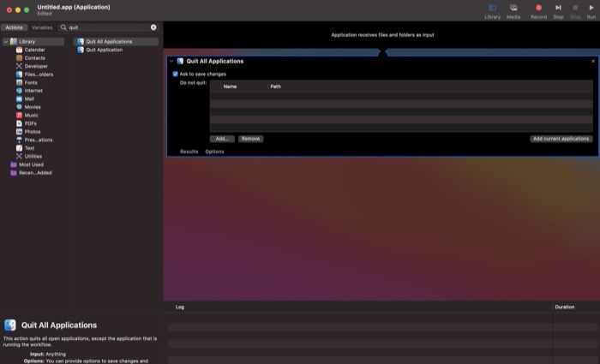The width and height of the screenshot is (600, 364).
Task: Clear the search field text
Action: (x=153, y=27)
